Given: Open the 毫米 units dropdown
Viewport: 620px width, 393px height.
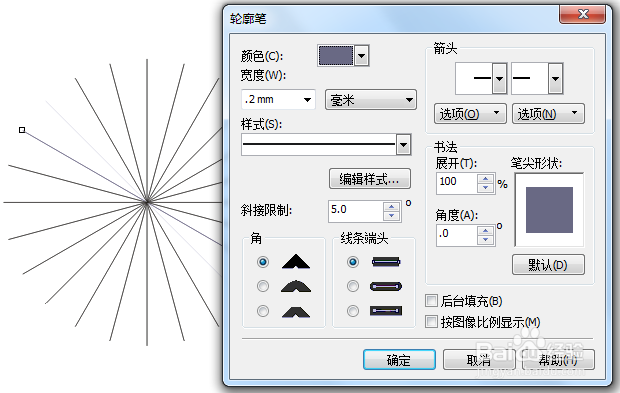Looking at the screenshot, I should point(370,100).
